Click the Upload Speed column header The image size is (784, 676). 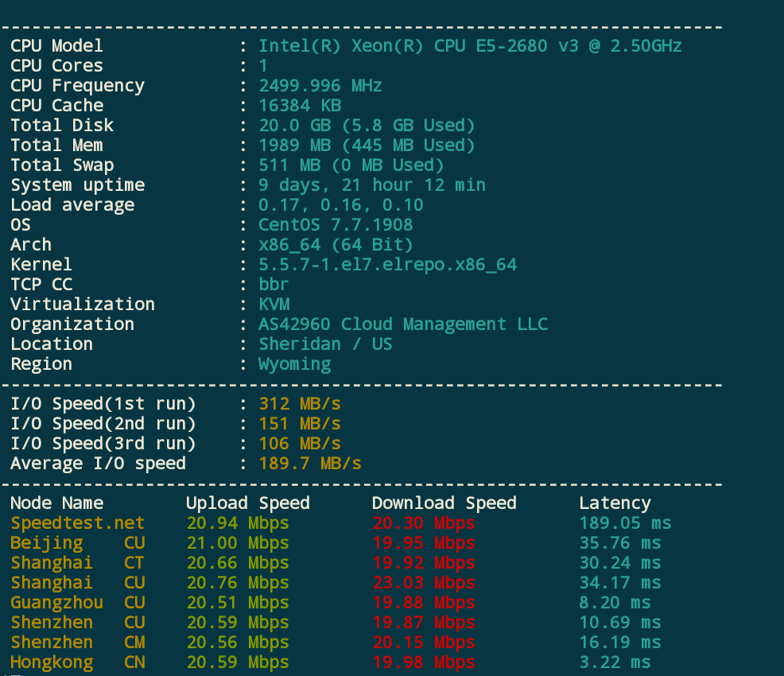coord(247,503)
